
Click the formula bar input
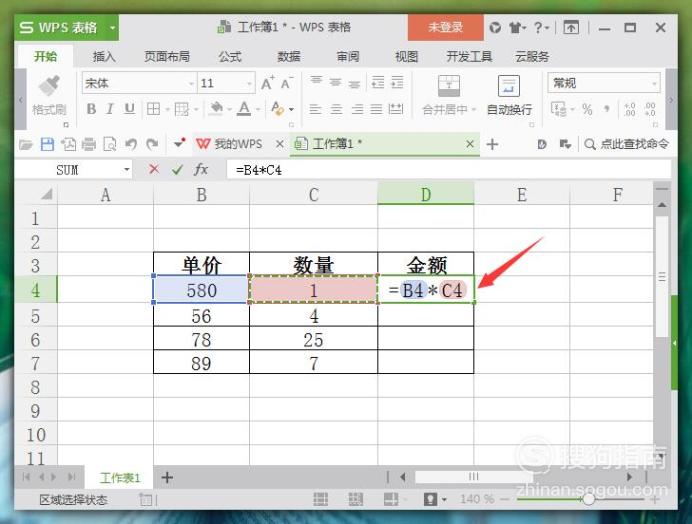(449, 170)
